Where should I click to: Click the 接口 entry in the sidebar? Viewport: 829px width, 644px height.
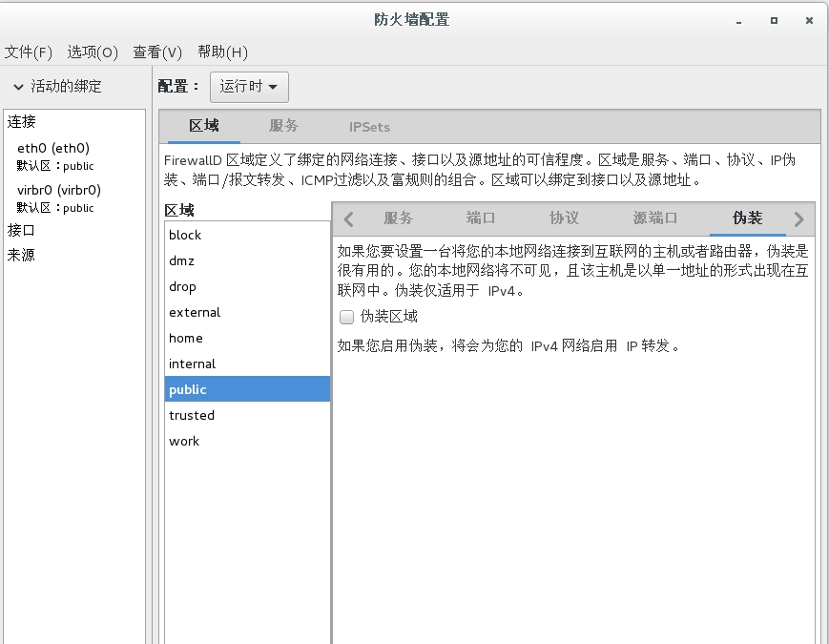tap(21, 230)
